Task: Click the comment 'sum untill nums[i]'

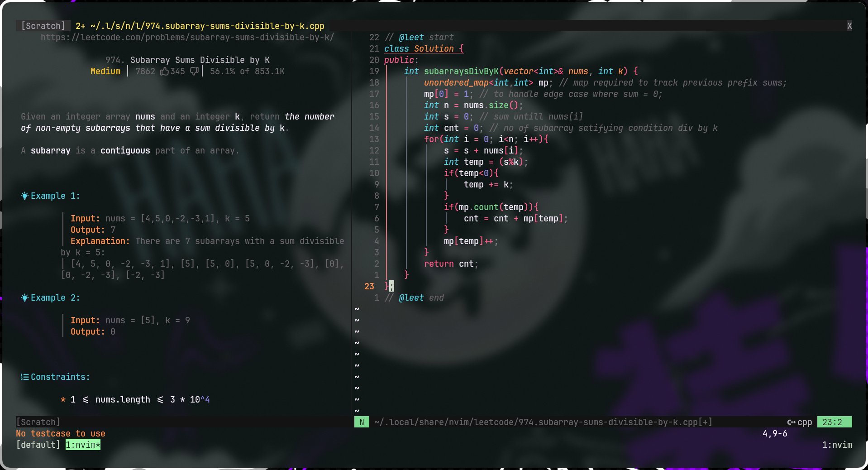Action: click(x=538, y=117)
